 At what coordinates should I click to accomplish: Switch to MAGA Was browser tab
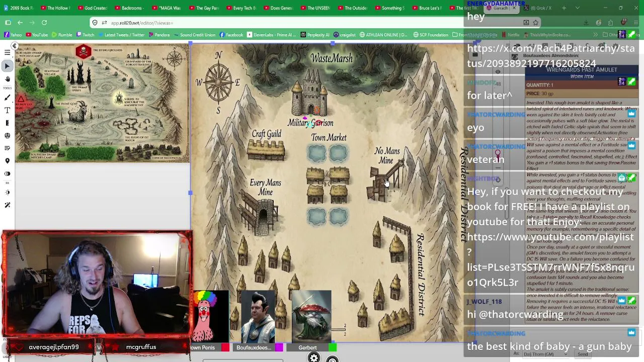point(166,8)
